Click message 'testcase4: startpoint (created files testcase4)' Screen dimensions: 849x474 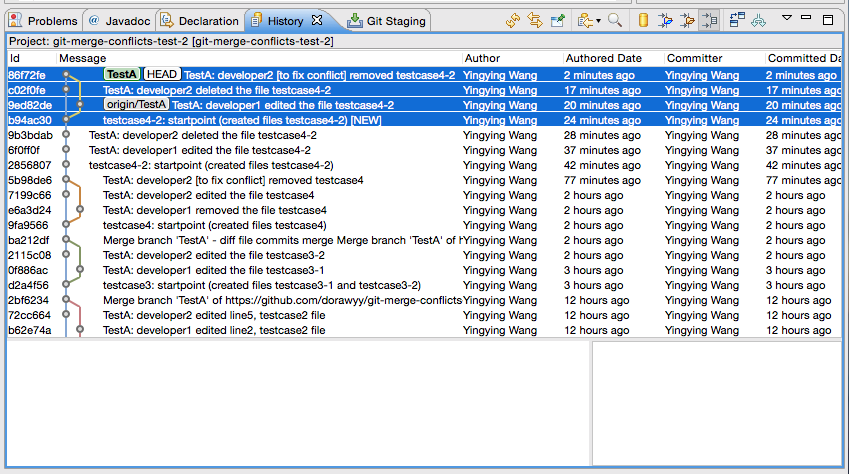(x=214, y=225)
